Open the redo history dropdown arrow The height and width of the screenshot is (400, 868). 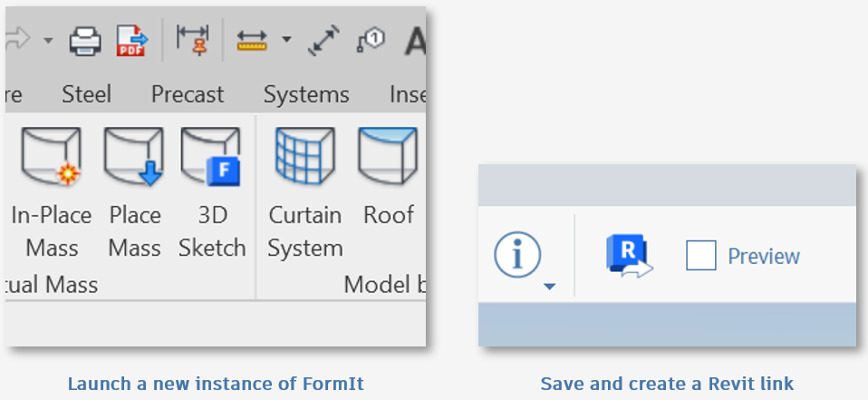click(48, 40)
